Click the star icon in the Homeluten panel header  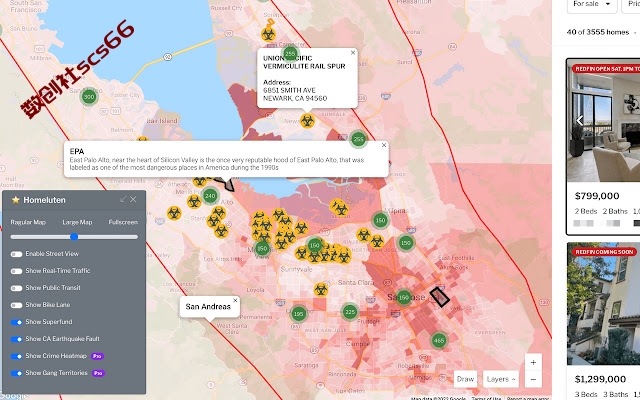tap(16, 200)
